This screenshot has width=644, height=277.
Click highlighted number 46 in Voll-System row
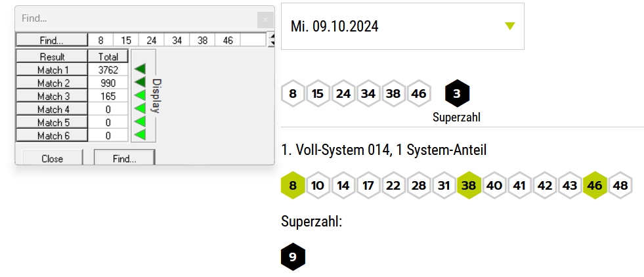(595, 186)
